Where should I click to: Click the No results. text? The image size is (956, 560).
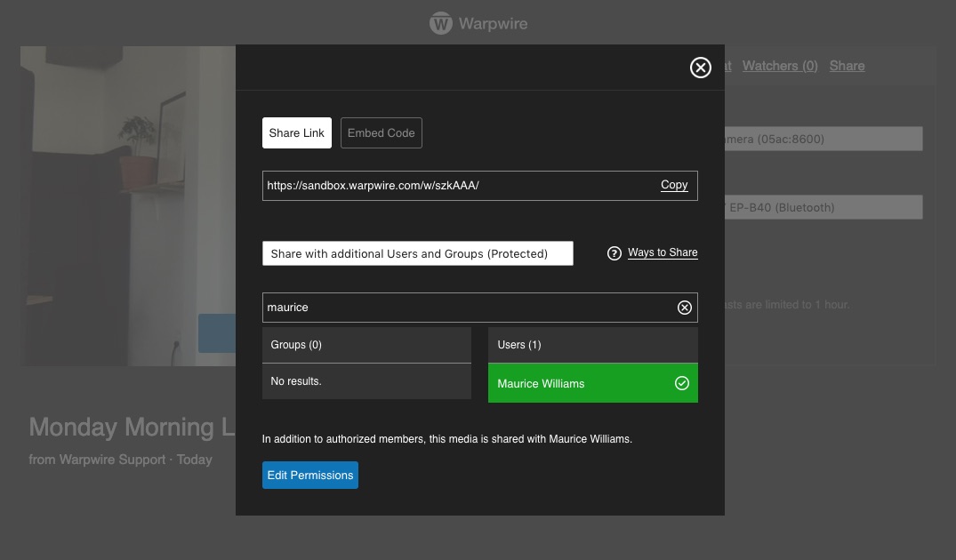(x=296, y=381)
